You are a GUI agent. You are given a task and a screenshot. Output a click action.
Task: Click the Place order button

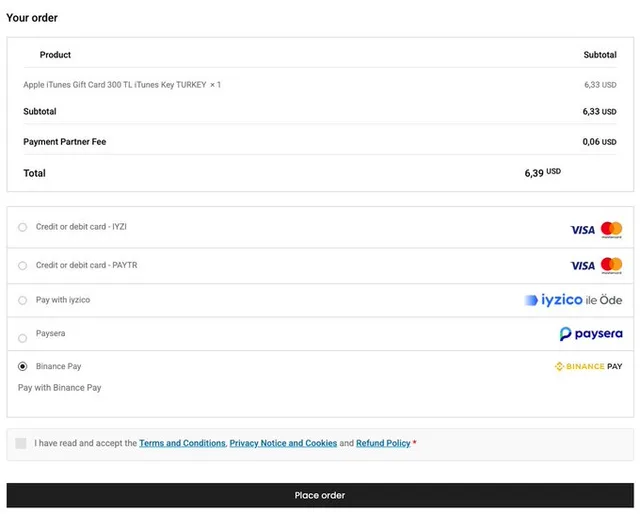(320, 495)
